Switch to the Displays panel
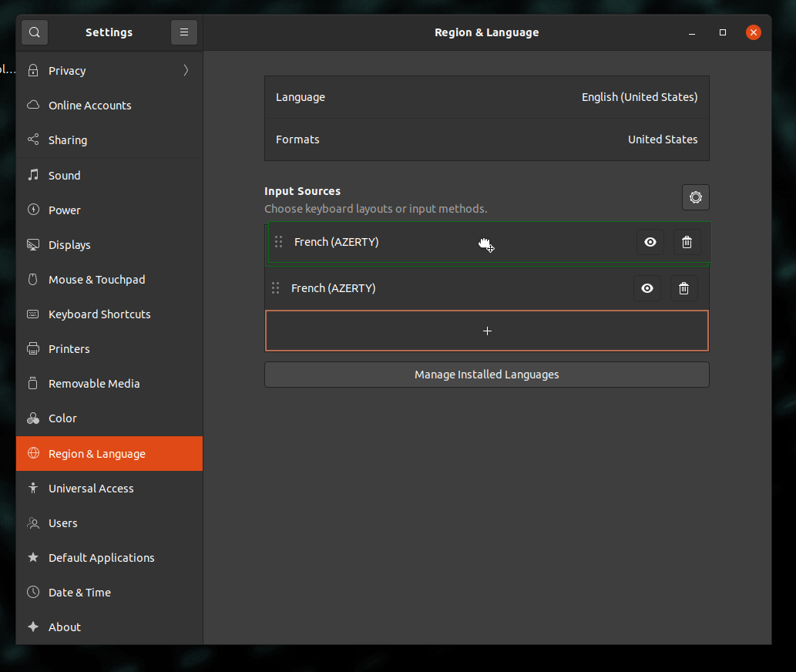The height and width of the screenshot is (672, 796). tap(69, 245)
